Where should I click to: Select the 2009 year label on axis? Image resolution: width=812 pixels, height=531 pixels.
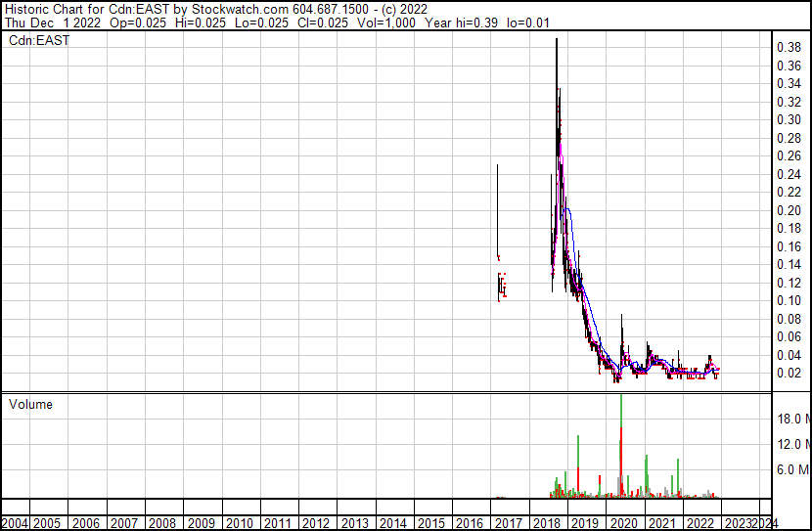click(x=201, y=523)
